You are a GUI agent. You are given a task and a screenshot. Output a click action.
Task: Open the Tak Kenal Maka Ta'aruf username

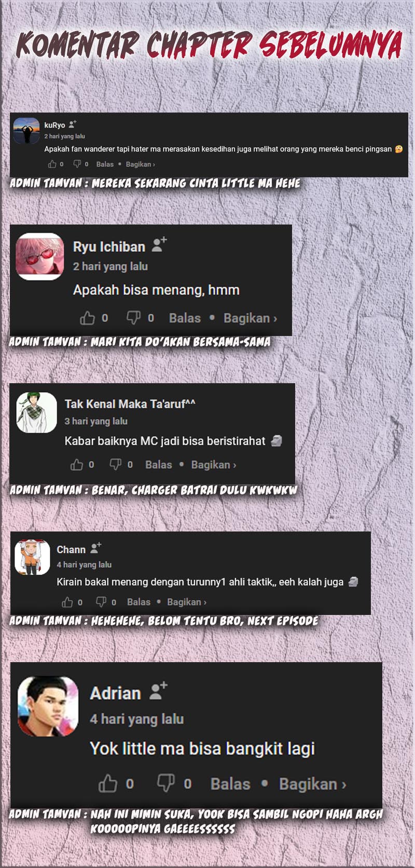pyautogui.click(x=130, y=403)
